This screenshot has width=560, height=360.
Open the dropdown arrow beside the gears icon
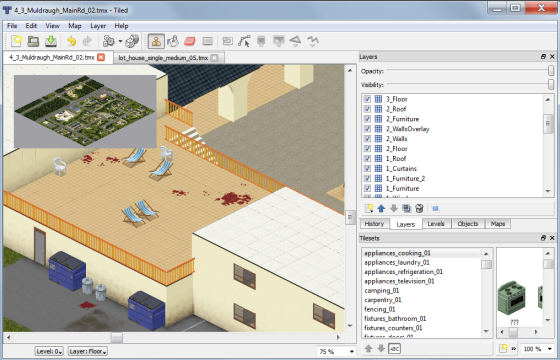coord(120,41)
